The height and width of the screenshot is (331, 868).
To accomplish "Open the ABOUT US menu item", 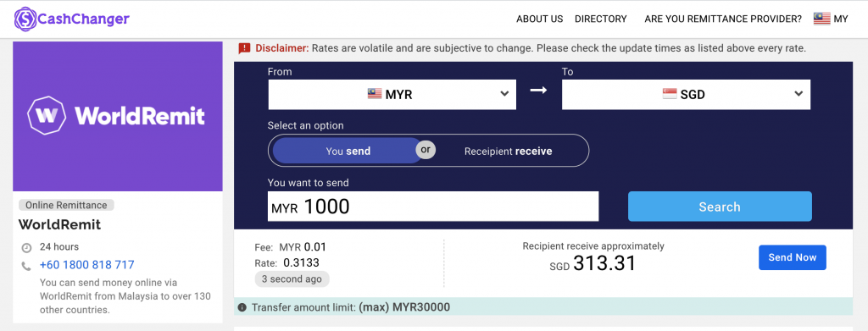I will pos(539,19).
